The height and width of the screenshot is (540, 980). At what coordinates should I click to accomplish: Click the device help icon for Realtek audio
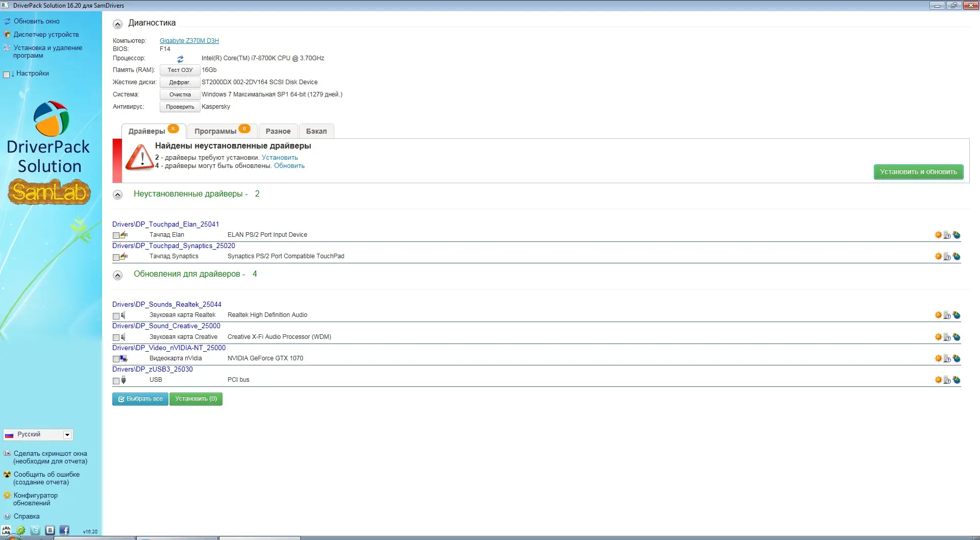947,315
